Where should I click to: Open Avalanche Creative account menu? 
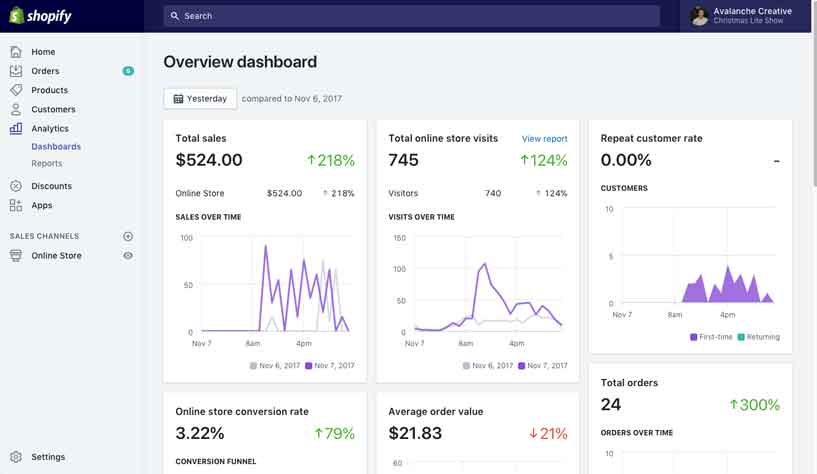click(x=750, y=16)
